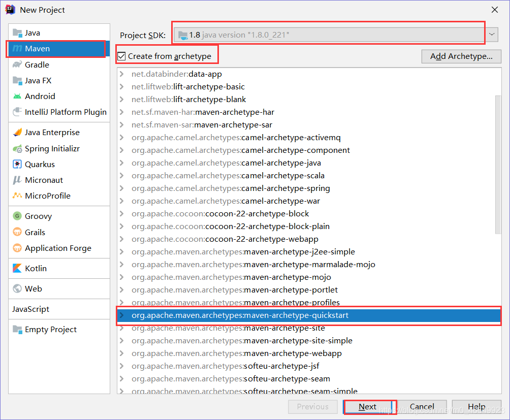Select the Maven project type
This screenshot has height=420, width=510.
59,48
